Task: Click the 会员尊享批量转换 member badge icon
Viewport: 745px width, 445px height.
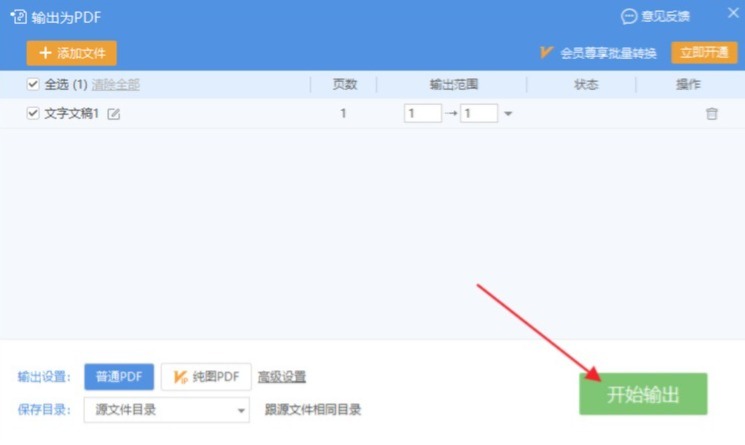Action: tap(546, 53)
